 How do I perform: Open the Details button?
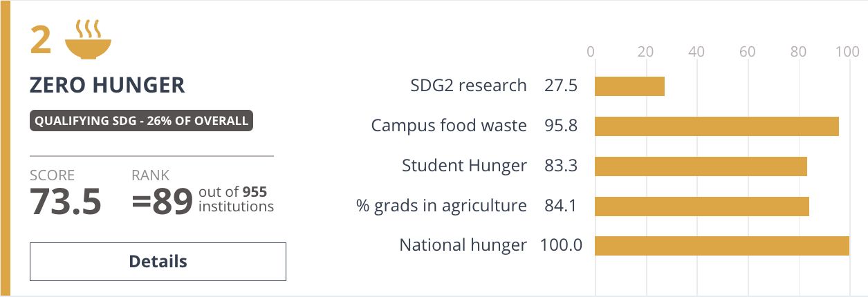(x=158, y=262)
